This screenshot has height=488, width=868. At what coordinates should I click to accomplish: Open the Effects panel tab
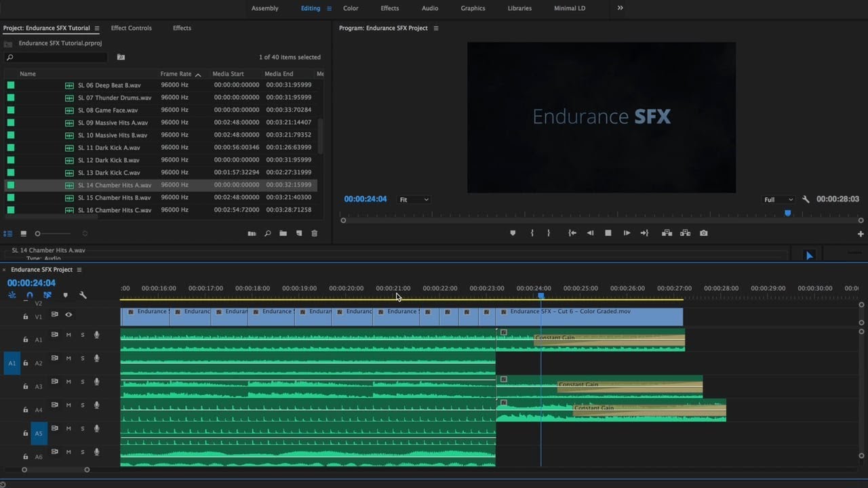pos(182,28)
